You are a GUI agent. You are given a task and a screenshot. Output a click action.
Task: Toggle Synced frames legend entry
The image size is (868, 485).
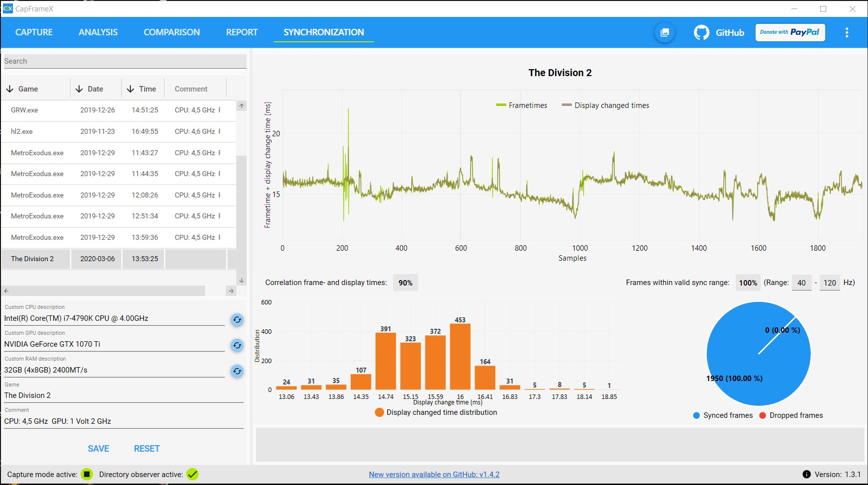[723, 415]
